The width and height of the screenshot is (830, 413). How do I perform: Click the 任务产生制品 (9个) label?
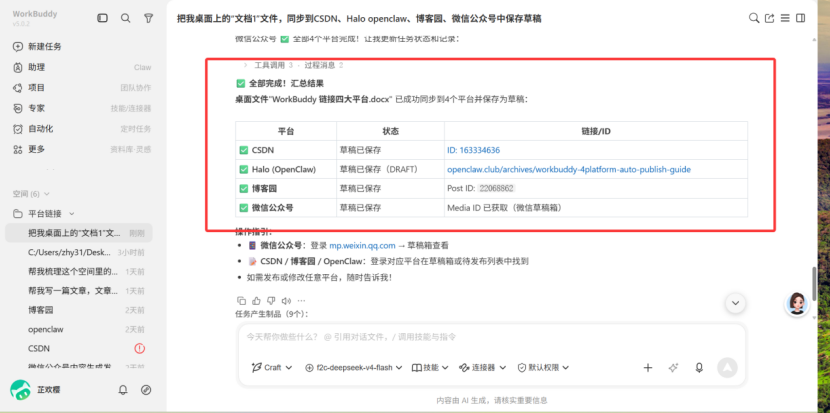pyautogui.click(x=272, y=314)
